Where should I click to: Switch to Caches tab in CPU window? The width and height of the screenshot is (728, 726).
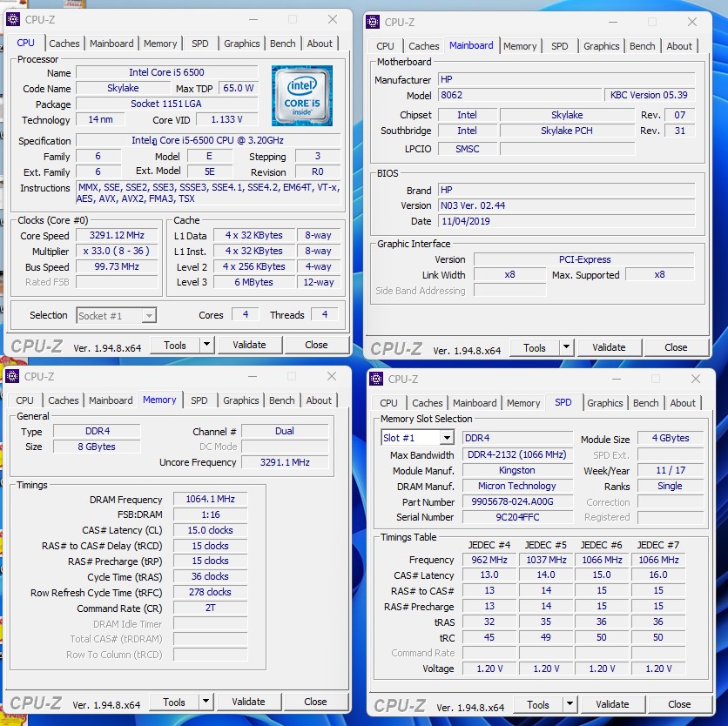pos(64,44)
